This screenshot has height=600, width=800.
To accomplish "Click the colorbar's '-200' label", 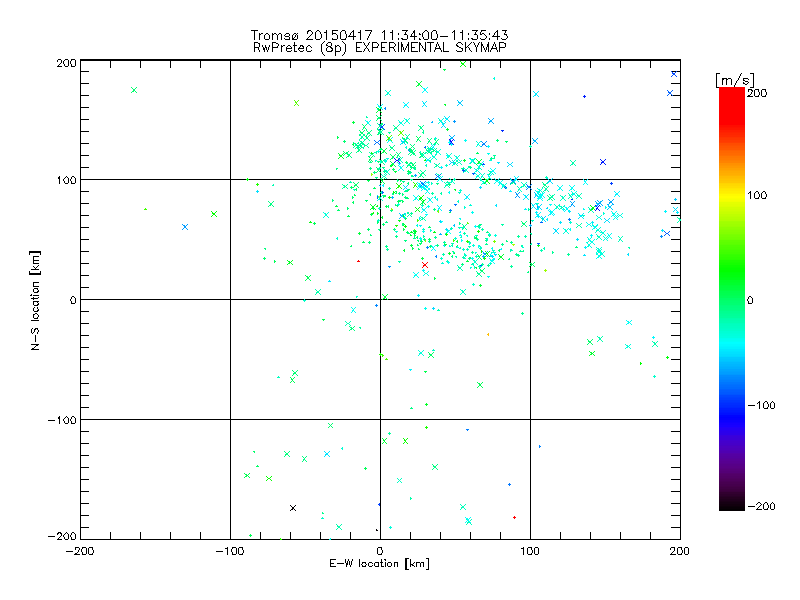I will click(x=761, y=506).
